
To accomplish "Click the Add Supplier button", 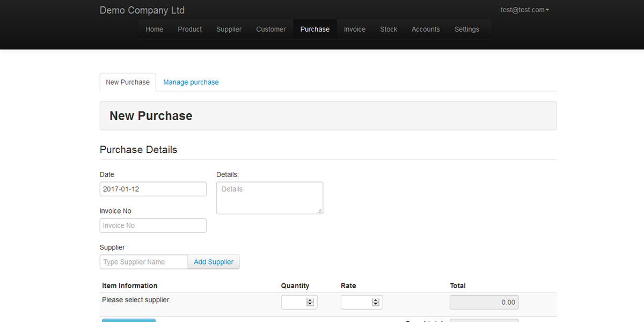I will click(213, 261).
